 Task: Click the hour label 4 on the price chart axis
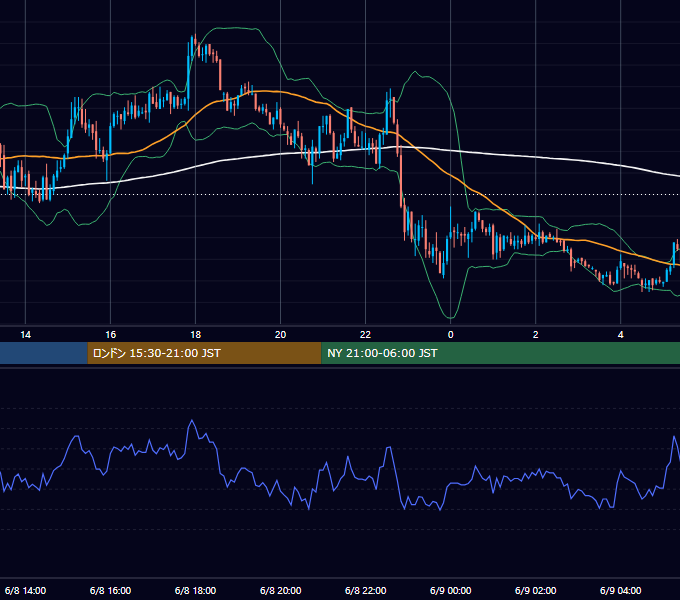click(x=621, y=335)
